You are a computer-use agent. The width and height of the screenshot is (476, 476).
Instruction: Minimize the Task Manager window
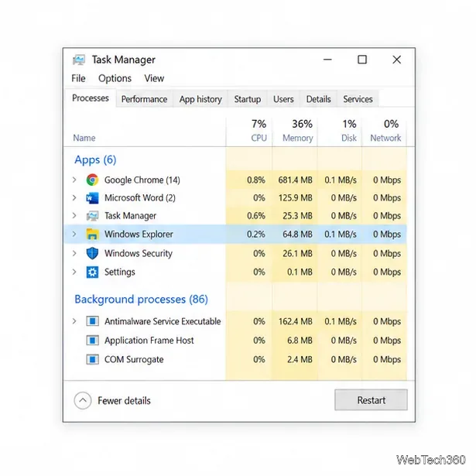point(327,60)
